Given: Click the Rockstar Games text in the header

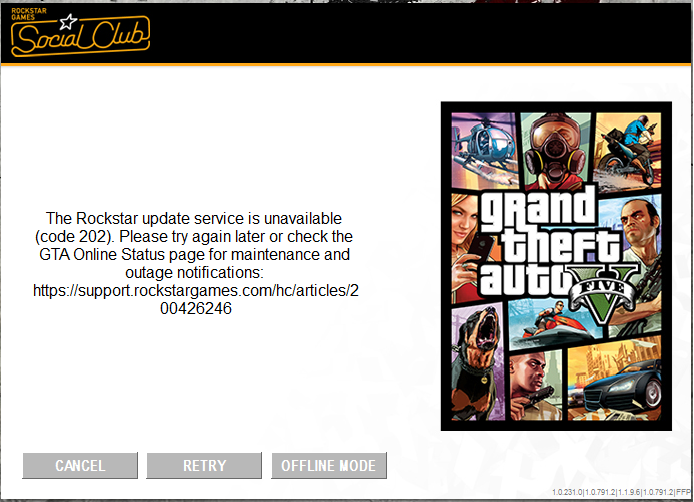Looking at the screenshot, I should click(29, 14).
